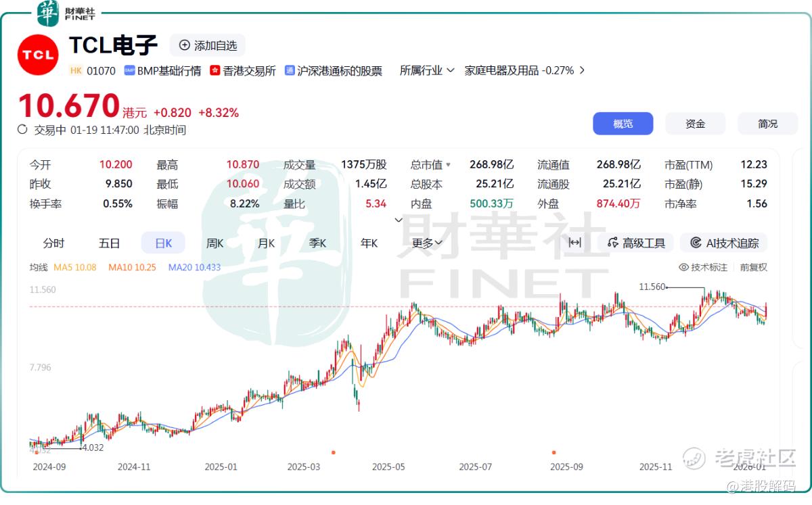Click the 成交量 value 1375万股
Image resolution: width=812 pixels, height=505 pixels.
point(364,165)
